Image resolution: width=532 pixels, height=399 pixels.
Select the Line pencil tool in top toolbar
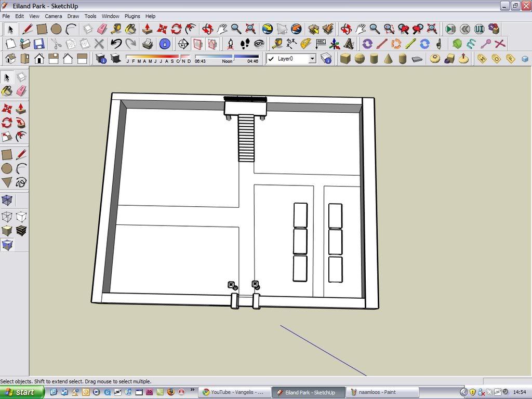[28, 29]
